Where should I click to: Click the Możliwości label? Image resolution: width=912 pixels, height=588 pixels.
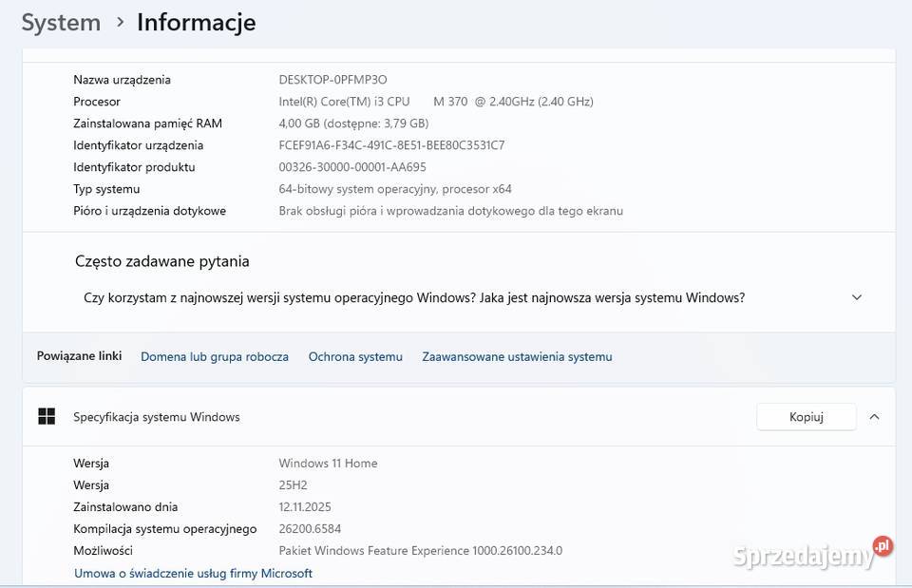coord(103,550)
